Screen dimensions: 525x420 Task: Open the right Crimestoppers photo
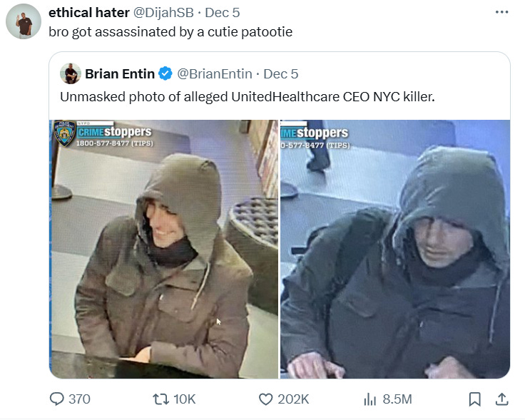[395, 249]
